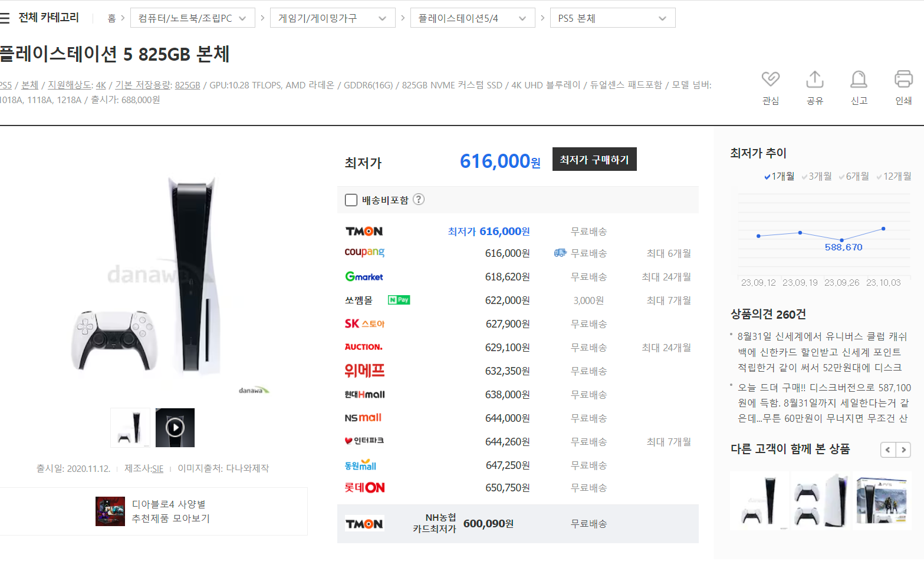924x565 pixels.
Task: Click the 최저가 구매하기 button
Action: pos(594,160)
